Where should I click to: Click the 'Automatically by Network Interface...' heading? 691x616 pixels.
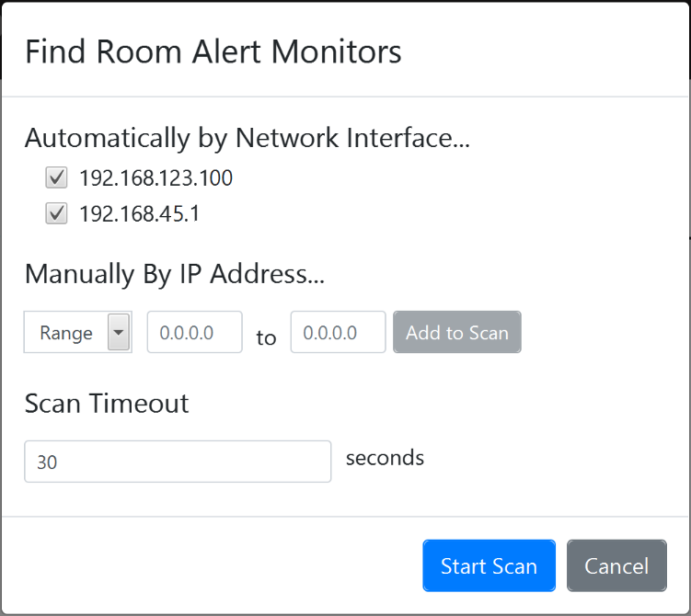248,138
